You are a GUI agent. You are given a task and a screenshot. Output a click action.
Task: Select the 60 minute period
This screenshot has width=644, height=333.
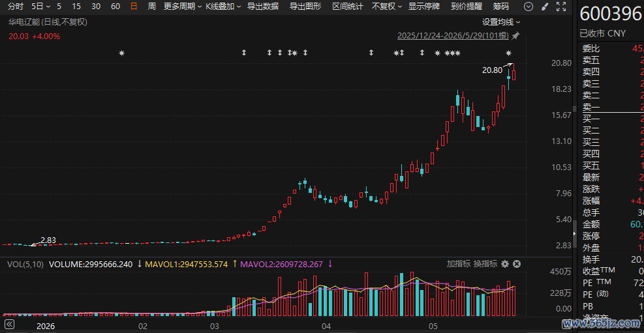(x=115, y=6)
